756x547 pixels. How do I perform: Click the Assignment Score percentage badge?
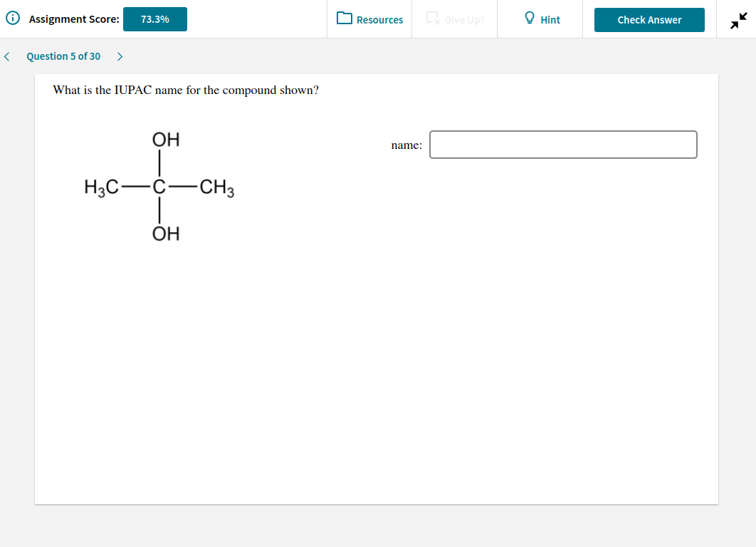155,19
